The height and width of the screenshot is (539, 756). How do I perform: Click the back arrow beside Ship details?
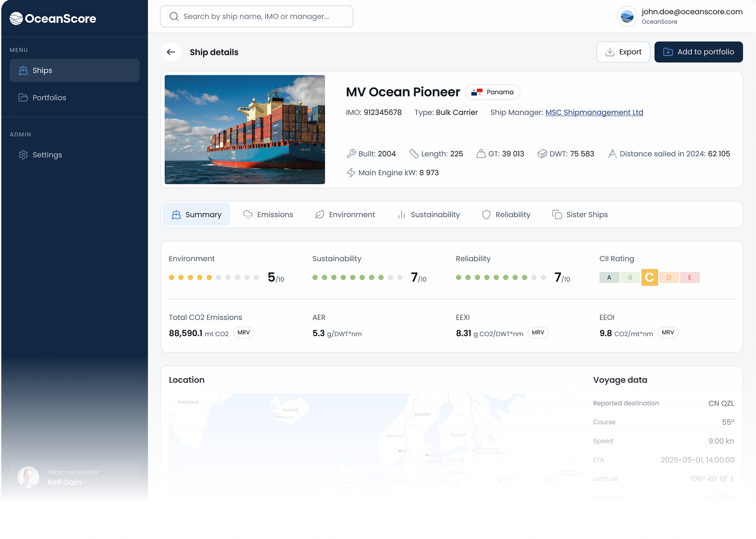(171, 52)
